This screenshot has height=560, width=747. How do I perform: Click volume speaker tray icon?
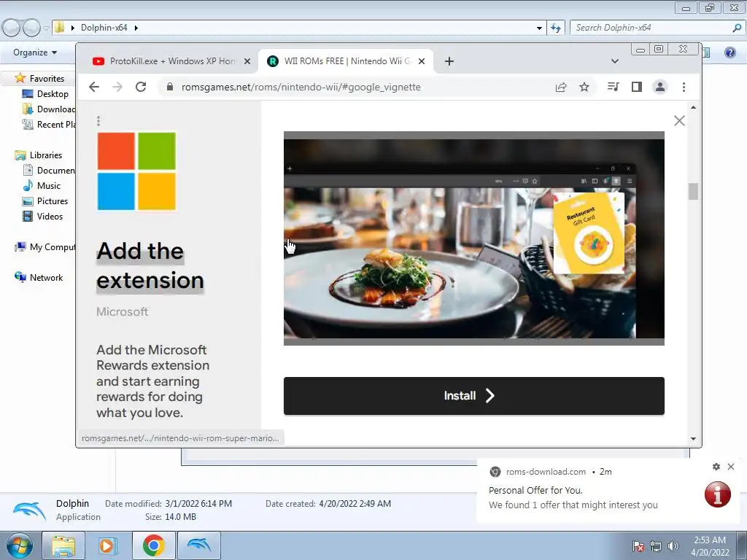(673, 546)
